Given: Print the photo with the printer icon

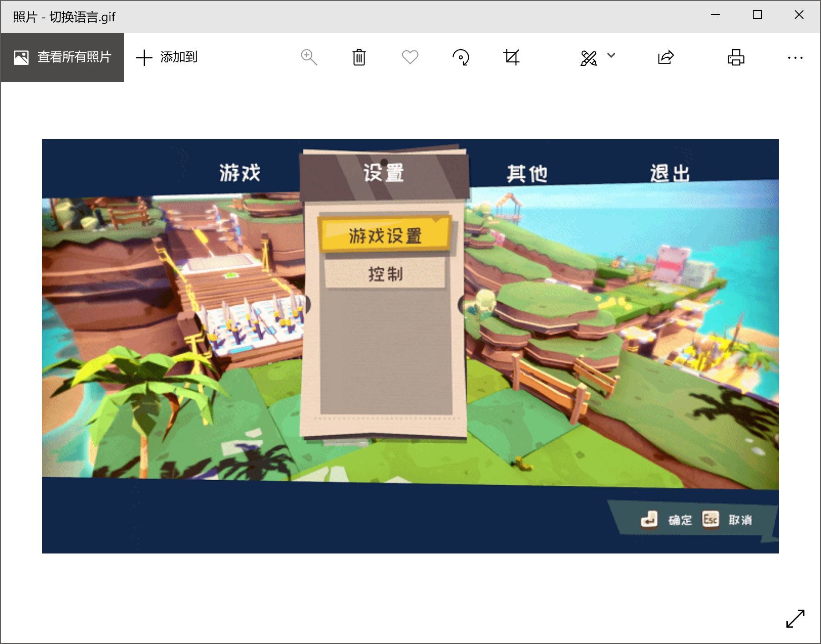Looking at the screenshot, I should 736,57.
